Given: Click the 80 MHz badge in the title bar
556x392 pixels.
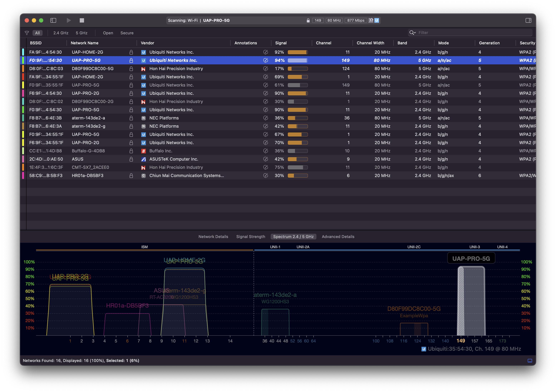Looking at the screenshot, I should pyautogui.click(x=334, y=20).
